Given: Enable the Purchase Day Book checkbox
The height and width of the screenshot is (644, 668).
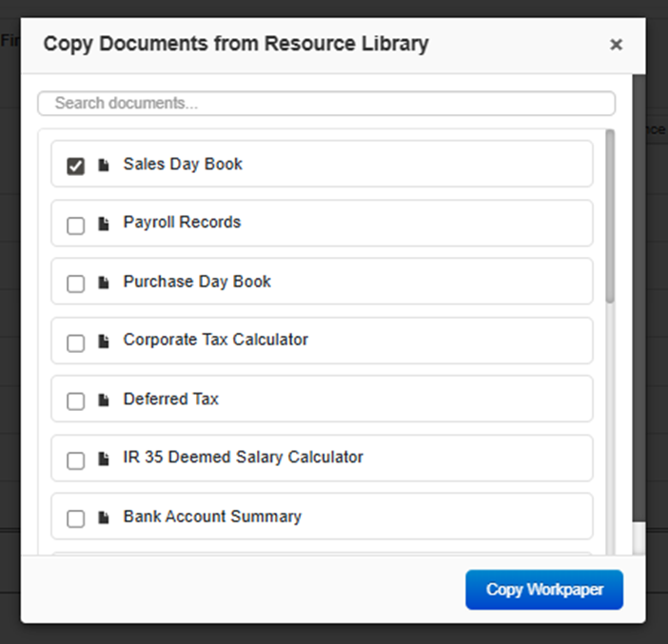Looking at the screenshot, I should (x=75, y=284).
